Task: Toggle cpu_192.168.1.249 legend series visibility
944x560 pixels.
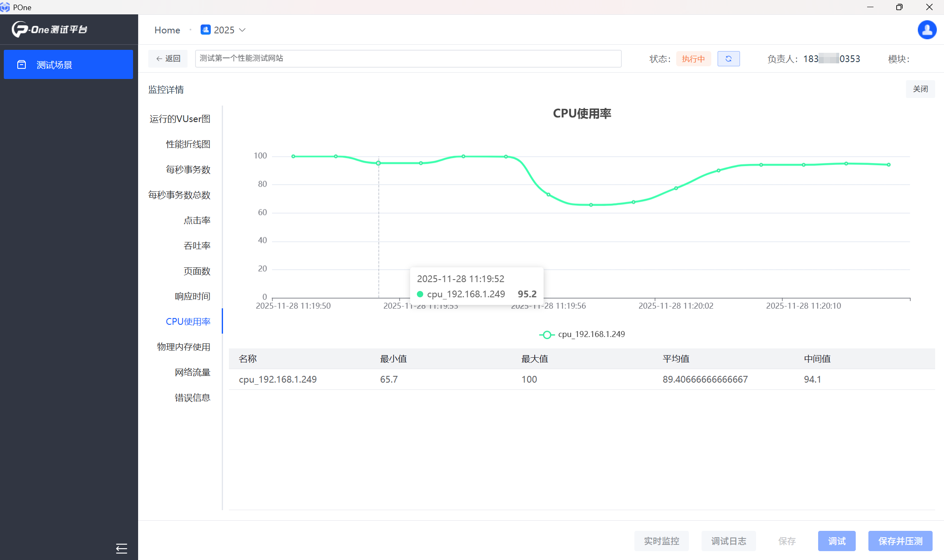Action: point(582,334)
